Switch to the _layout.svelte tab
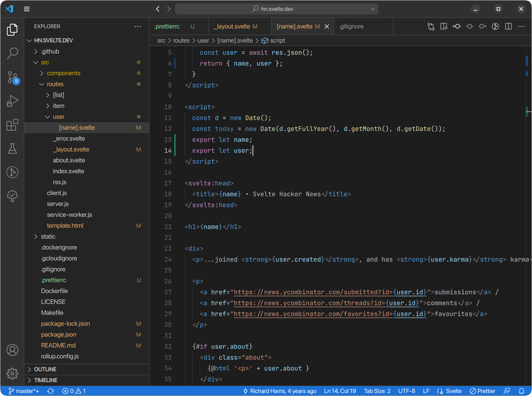The width and height of the screenshot is (532, 396). pos(232,26)
